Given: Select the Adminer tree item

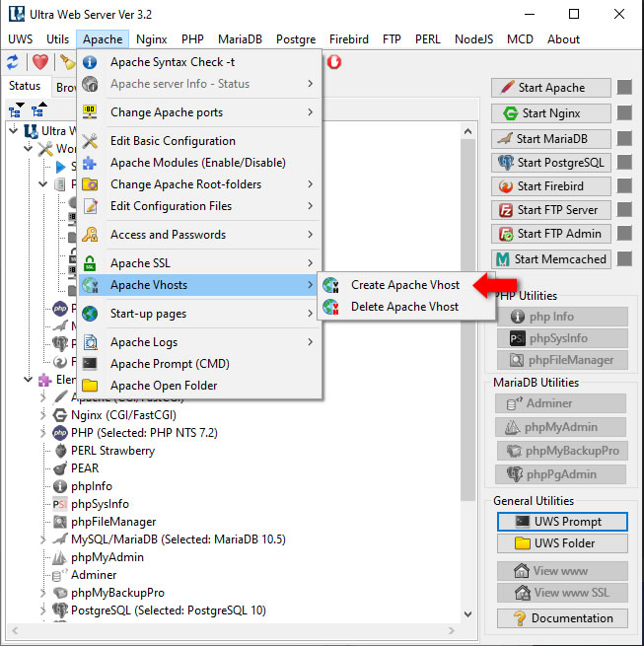Looking at the screenshot, I should (94, 575).
